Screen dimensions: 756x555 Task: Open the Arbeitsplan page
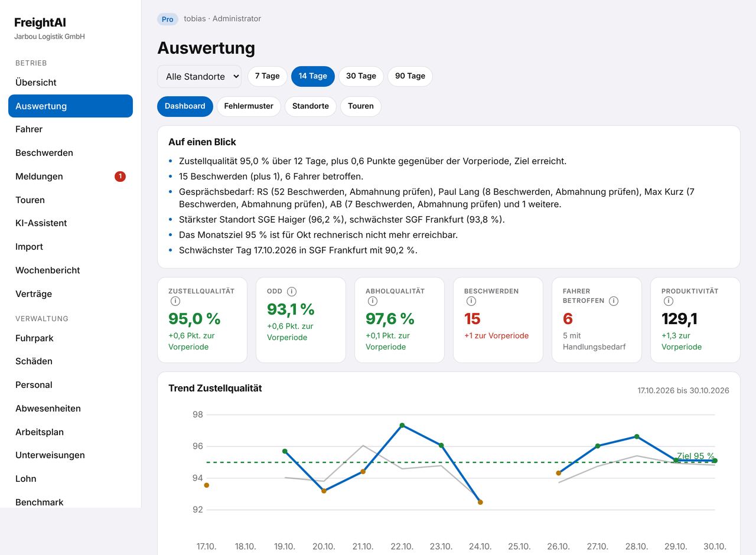(70, 432)
